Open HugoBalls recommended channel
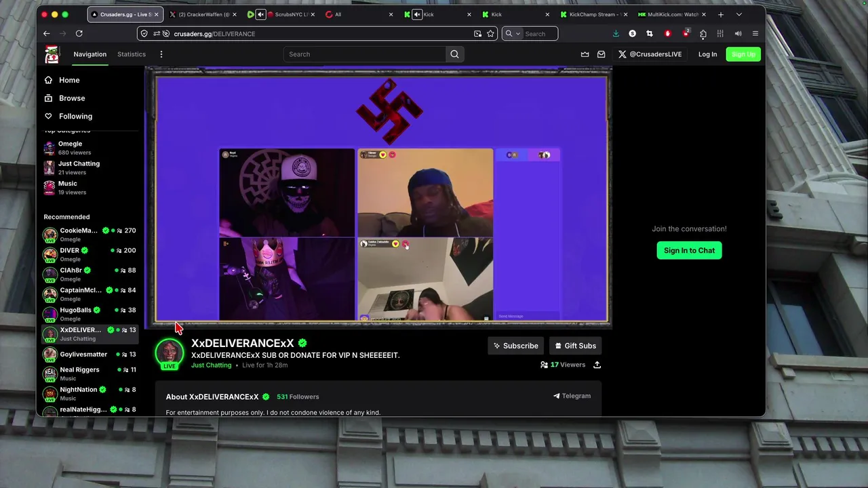This screenshot has width=868, height=488. point(90,314)
